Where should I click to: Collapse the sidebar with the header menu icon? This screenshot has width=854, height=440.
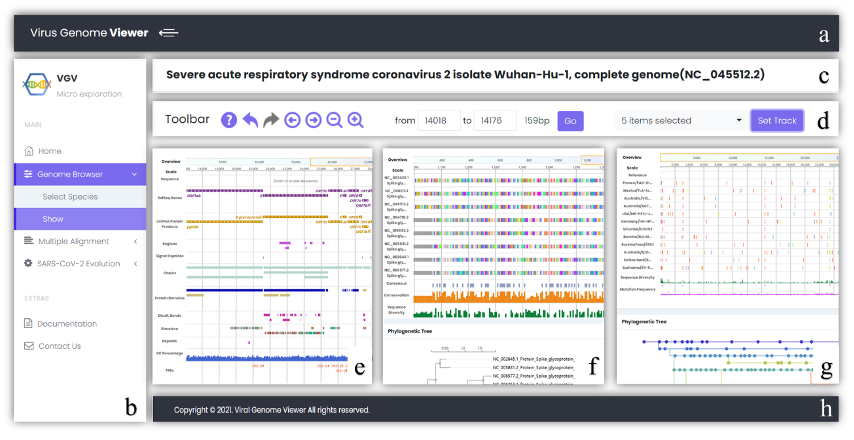coord(168,33)
